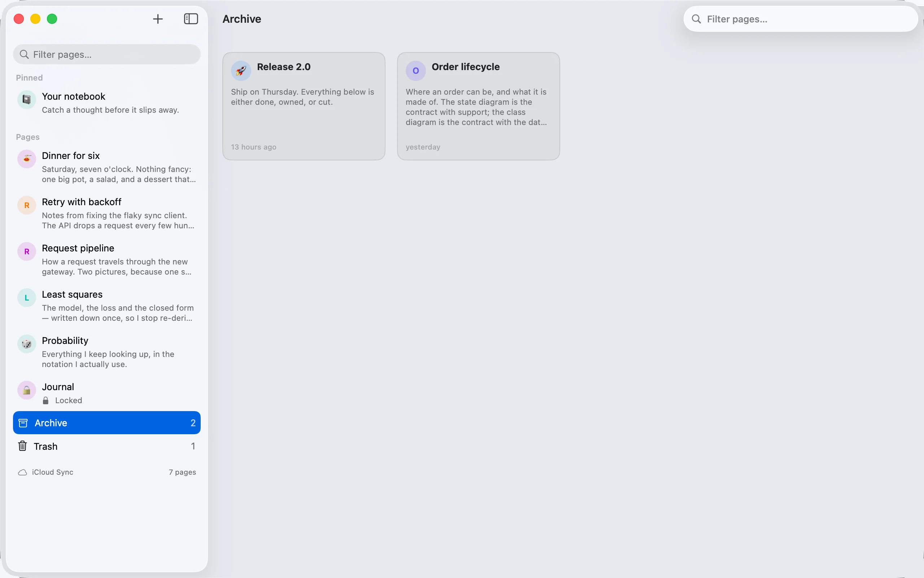Click the Dinner for six food icon
Image resolution: width=924 pixels, height=578 pixels.
[27, 159]
